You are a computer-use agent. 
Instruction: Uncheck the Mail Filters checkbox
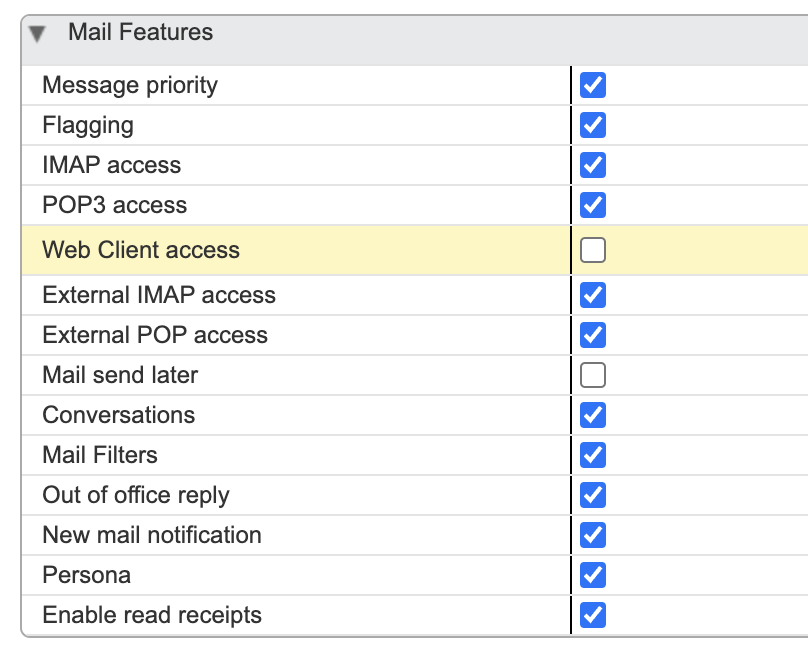[593, 455]
